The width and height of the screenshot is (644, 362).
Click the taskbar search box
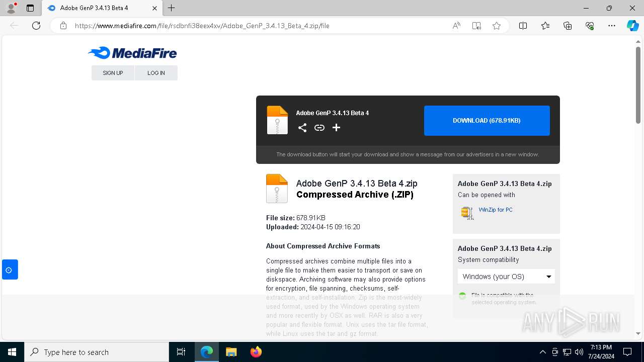tap(97, 352)
